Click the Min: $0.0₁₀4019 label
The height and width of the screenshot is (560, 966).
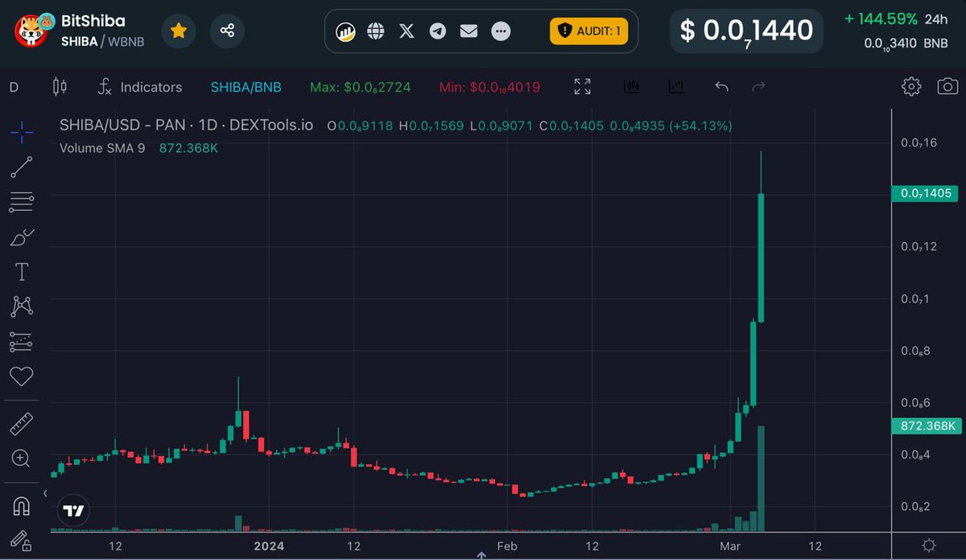(489, 87)
